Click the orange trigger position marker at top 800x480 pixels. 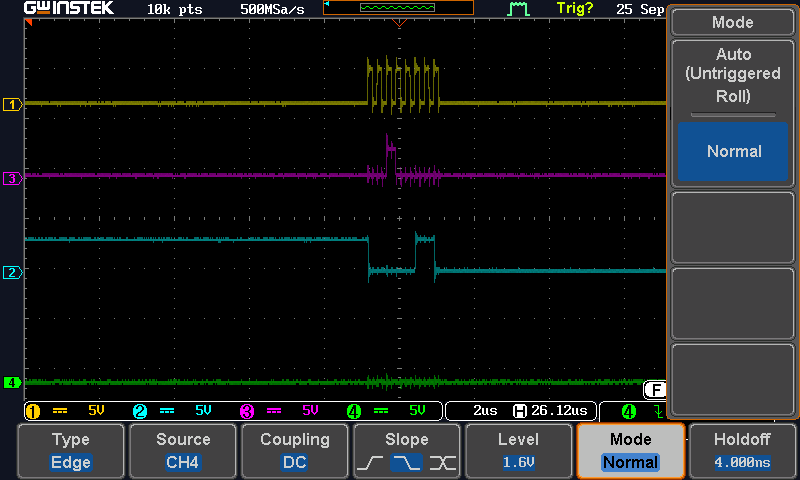pyautogui.click(x=399, y=21)
